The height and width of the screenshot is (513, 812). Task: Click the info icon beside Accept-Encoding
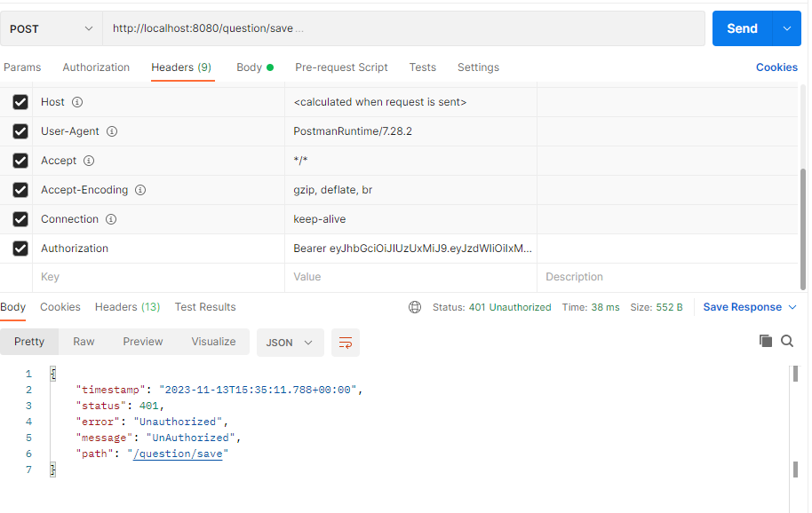pyautogui.click(x=139, y=189)
